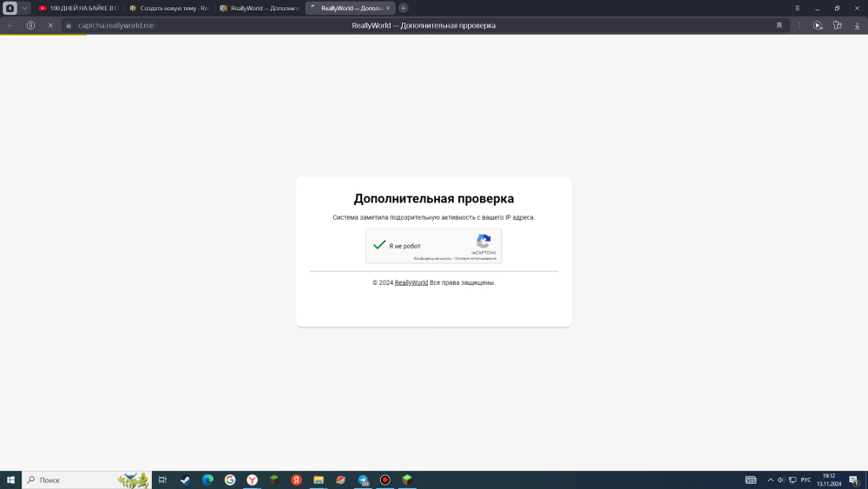The image size is (868, 489).
Task: Open Telegram from the taskbar
Action: pos(363,480)
